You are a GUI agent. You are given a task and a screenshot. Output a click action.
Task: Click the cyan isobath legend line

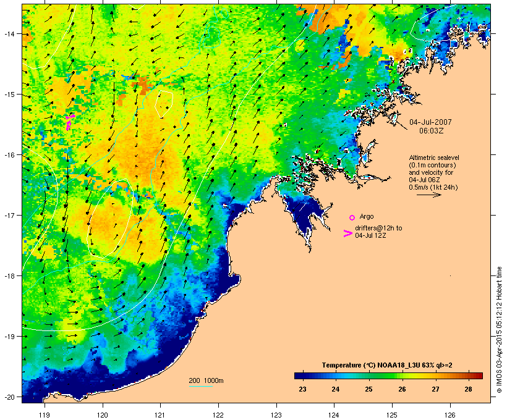click(x=200, y=386)
